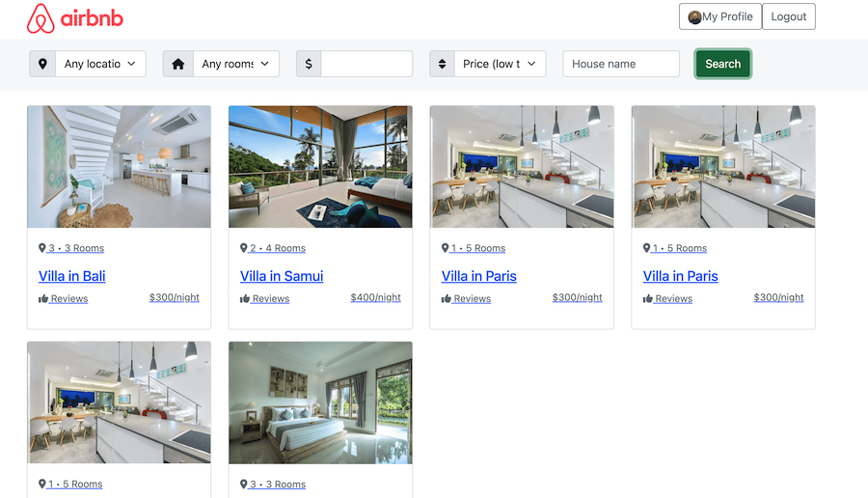868x498 pixels.
Task: Click thumbs-up icon on Villa in Samui card
Action: coord(245,298)
